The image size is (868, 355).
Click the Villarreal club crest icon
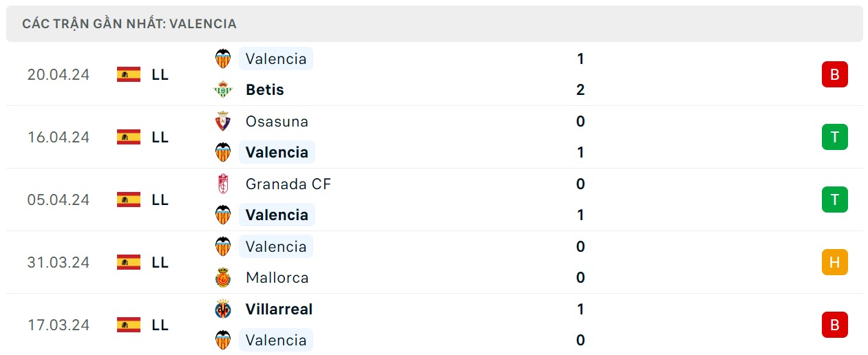pyautogui.click(x=223, y=310)
